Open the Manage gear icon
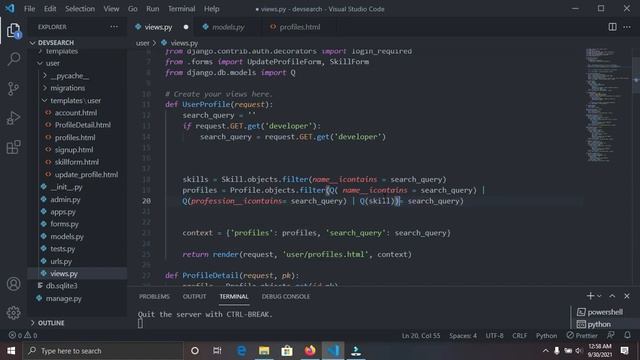640x360 pixels. 13,313
